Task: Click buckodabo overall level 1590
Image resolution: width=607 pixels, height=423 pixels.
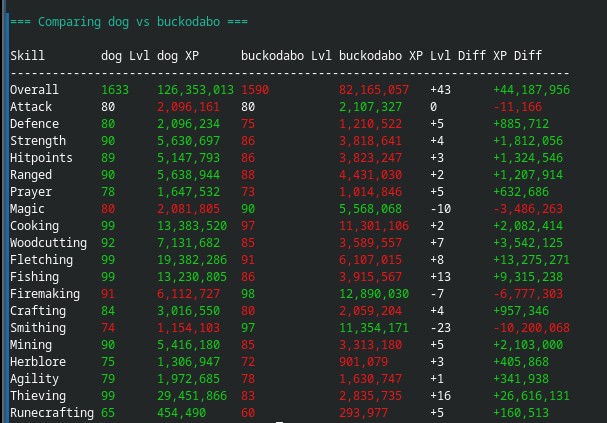Action: click(255, 90)
